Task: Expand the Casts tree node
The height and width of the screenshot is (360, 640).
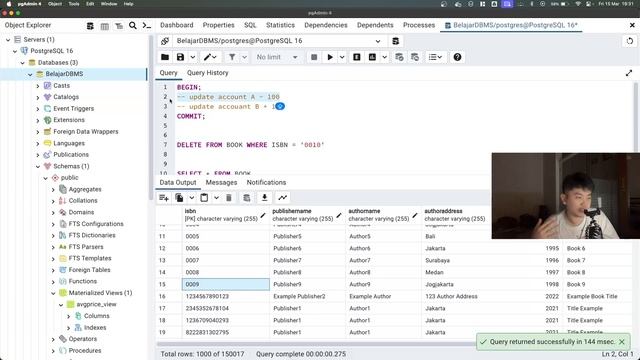Action: 38,86
